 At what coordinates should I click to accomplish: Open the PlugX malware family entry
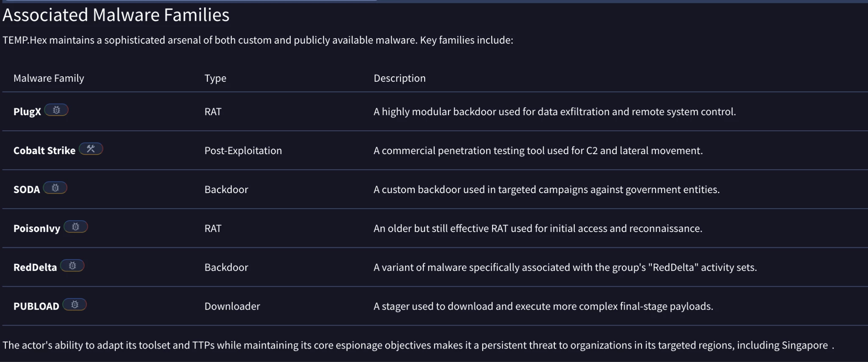[27, 112]
